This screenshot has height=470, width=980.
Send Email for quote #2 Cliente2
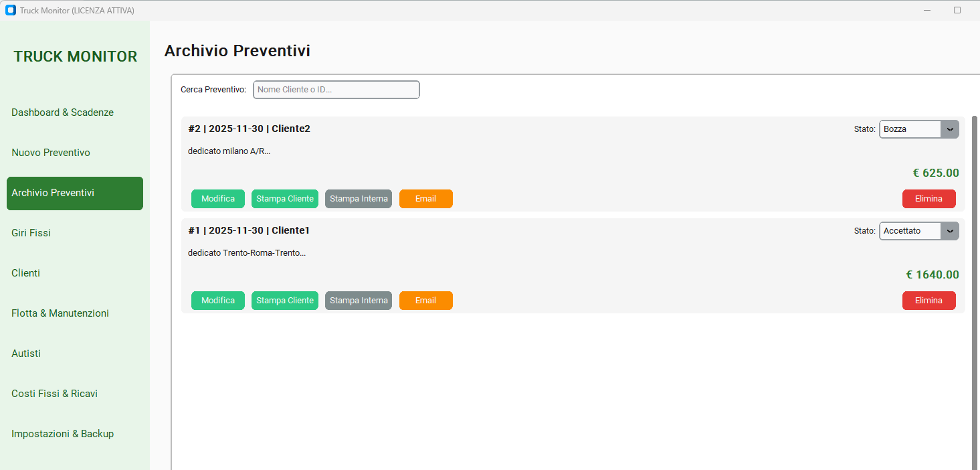(425, 199)
